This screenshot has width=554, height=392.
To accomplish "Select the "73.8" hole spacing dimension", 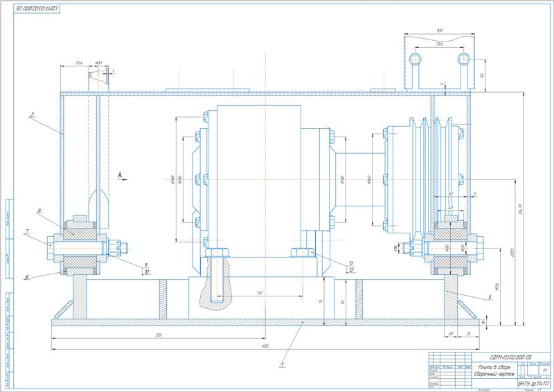I will 439,44.
